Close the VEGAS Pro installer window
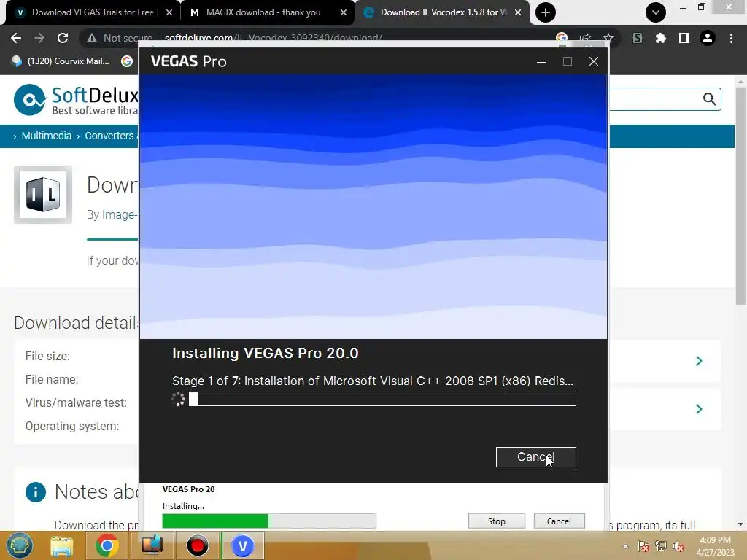 (594, 61)
